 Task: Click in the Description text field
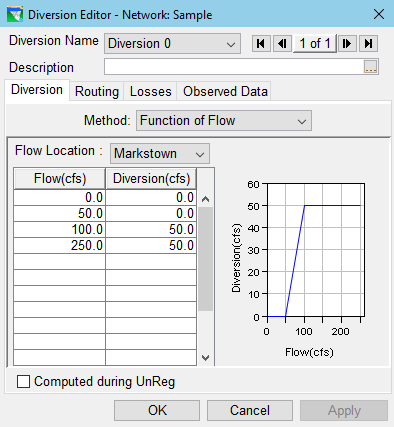pos(234,67)
